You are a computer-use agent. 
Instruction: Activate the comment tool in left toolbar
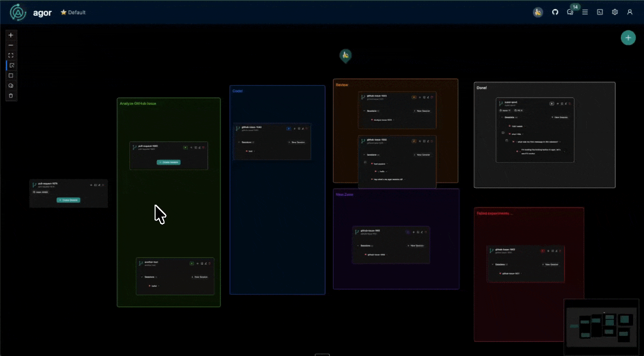[11, 86]
